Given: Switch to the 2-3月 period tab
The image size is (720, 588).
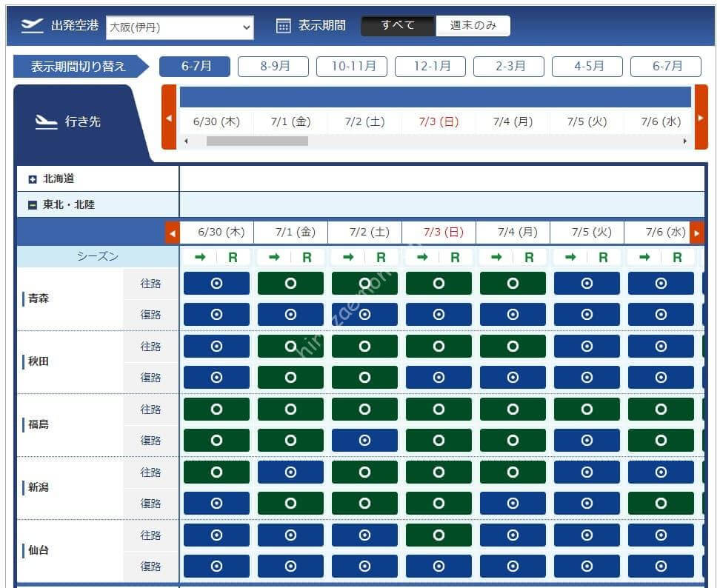Looking at the screenshot, I should pos(509,67).
